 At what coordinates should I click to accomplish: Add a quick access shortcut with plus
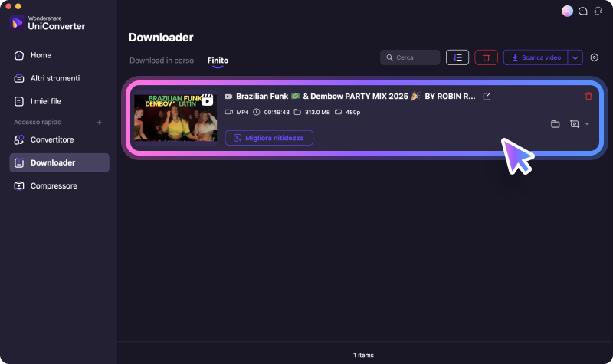[x=98, y=123]
